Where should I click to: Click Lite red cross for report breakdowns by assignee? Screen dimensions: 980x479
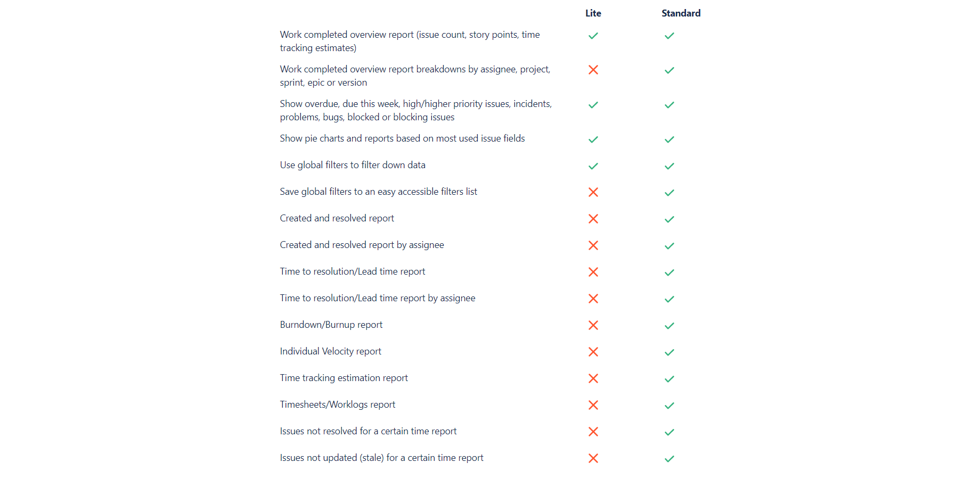point(593,70)
